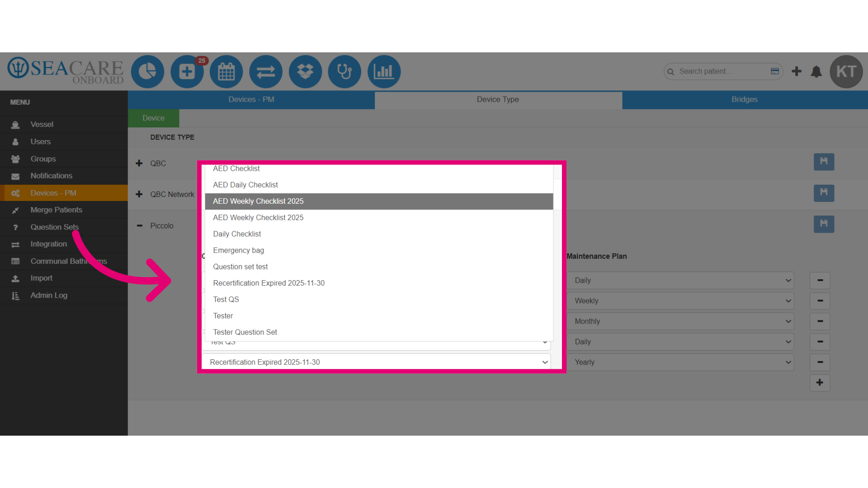868x488 pixels.
Task: Choose the unhighlighted AED Weekly Checklist 2025
Action: [x=379, y=217]
